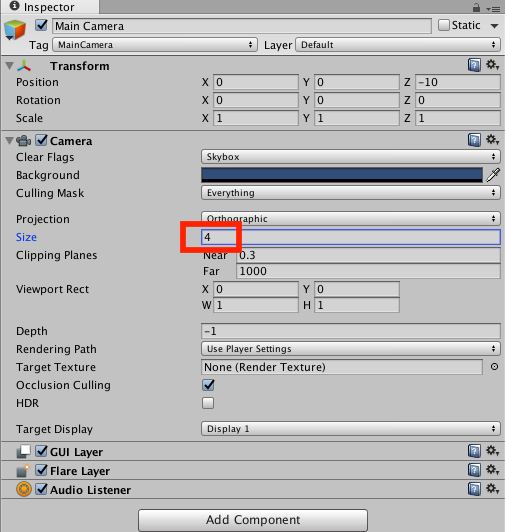Click the Add Component button

click(253, 519)
